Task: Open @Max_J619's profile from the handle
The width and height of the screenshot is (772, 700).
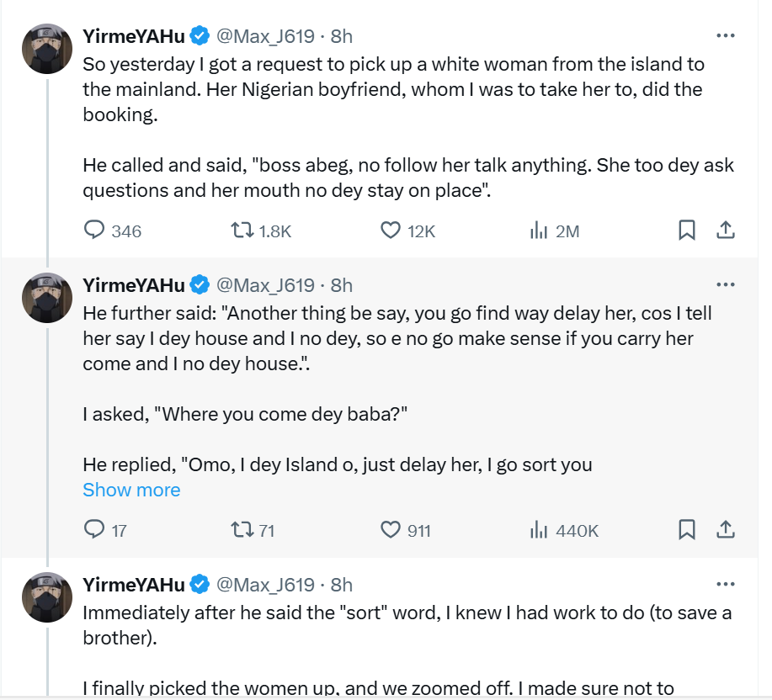Action: pos(266,35)
